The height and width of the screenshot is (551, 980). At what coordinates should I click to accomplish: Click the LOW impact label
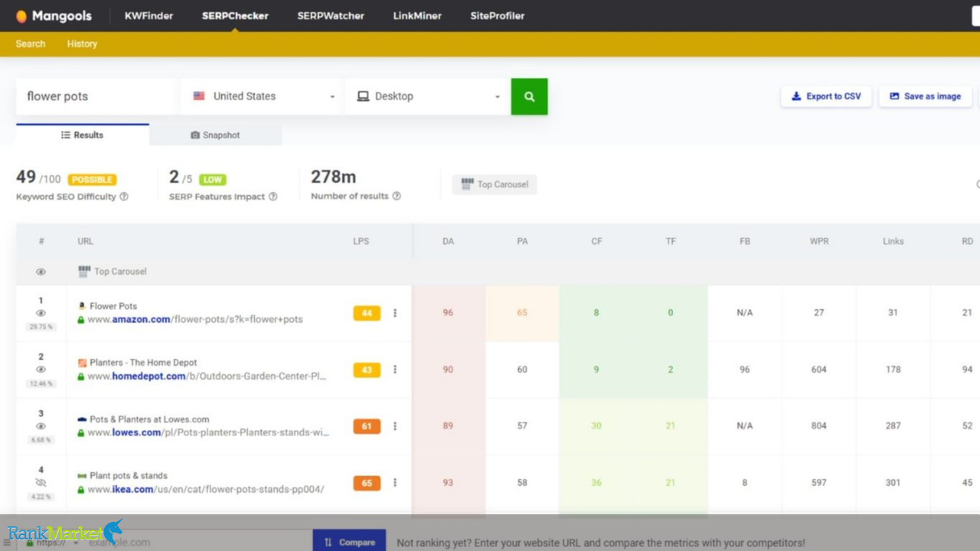click(x=213, y=180)
